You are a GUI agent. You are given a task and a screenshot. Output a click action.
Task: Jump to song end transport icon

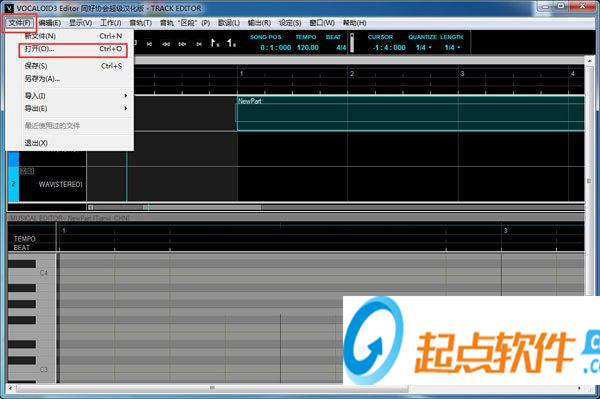[x=199, y=44]
